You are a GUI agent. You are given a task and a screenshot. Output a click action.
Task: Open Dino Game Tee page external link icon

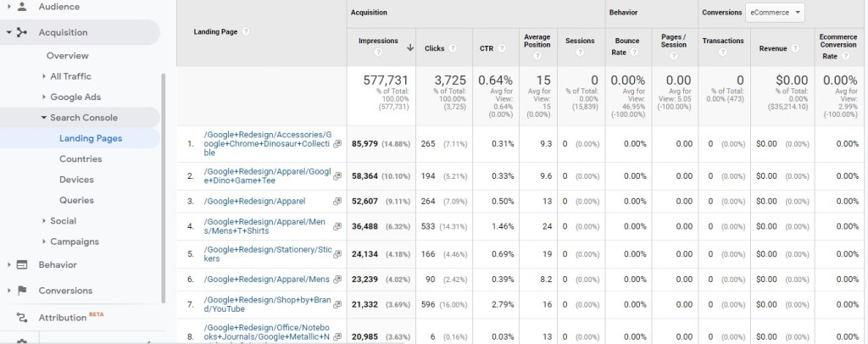337,176
